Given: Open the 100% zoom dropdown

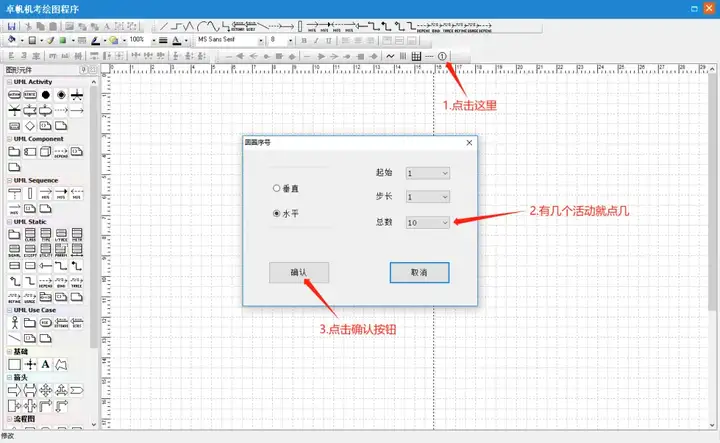Looking at the screenshot, I should click(x=154, y=40).
